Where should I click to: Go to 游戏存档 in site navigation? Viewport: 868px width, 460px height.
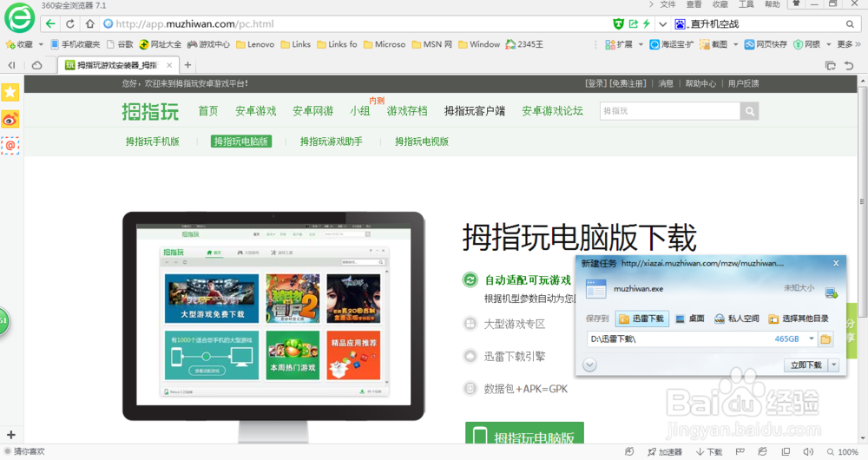407,111
